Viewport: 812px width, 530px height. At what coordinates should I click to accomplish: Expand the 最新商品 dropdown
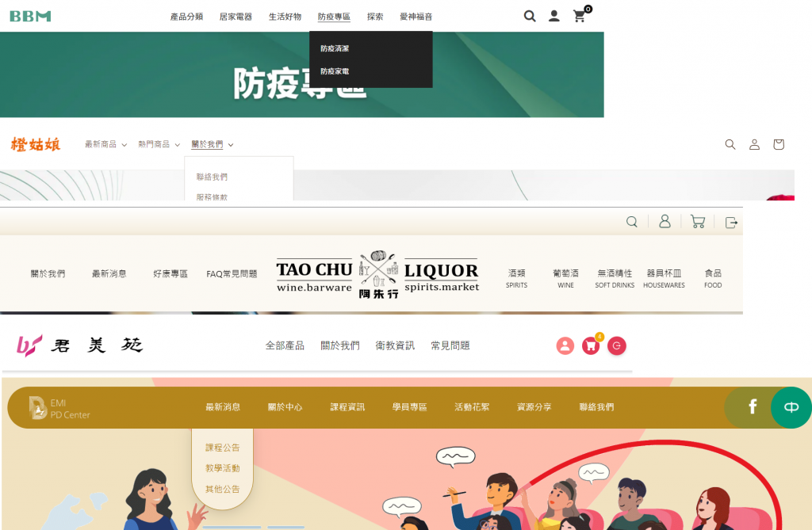[x=105, y=144]
